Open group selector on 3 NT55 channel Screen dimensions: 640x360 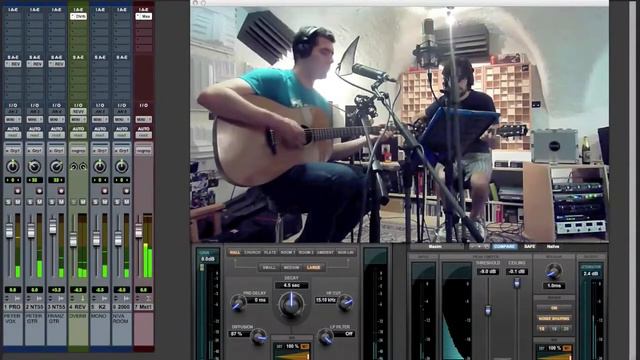coord(56,151)
